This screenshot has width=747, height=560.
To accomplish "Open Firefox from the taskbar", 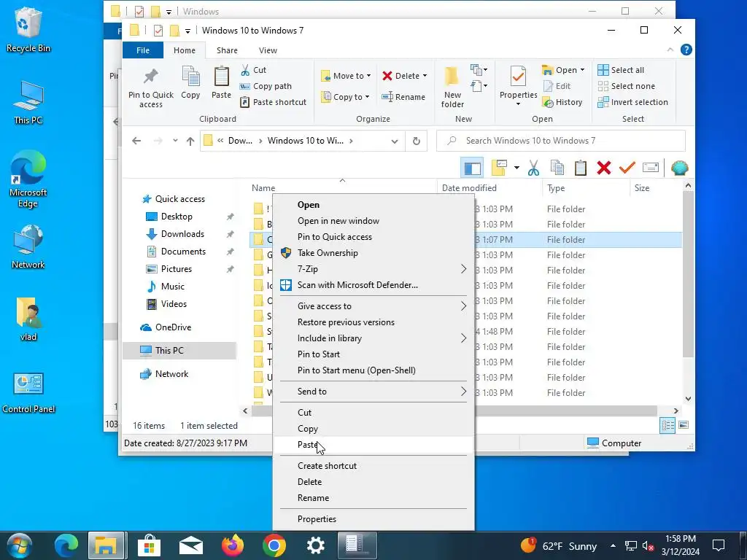I will click(x=233, y=545).
